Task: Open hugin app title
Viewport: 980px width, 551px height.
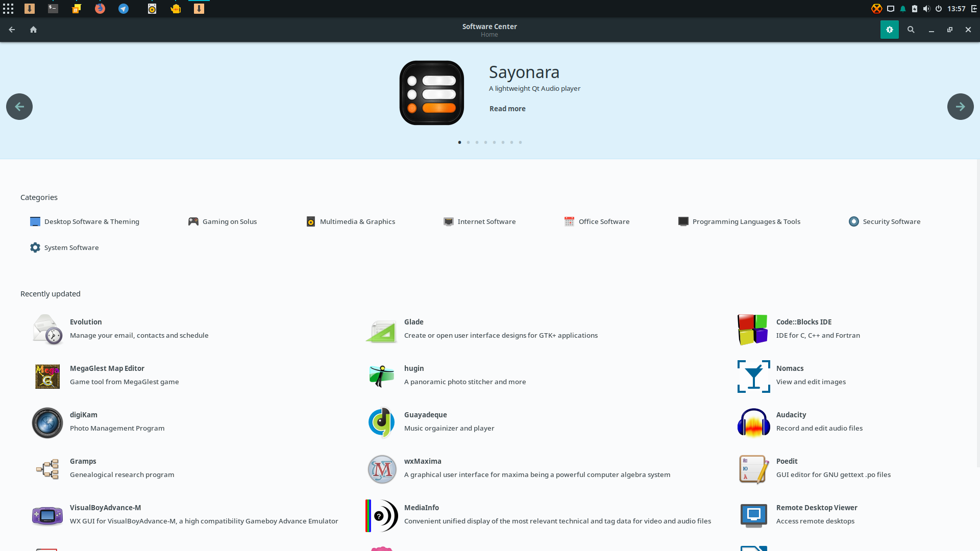Action: (414, 368)
